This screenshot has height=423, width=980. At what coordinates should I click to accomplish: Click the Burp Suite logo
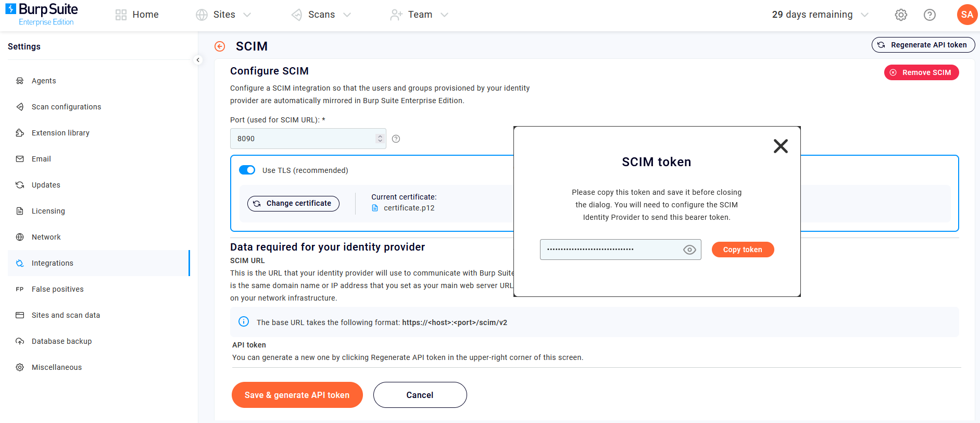(x=42, y=14)
